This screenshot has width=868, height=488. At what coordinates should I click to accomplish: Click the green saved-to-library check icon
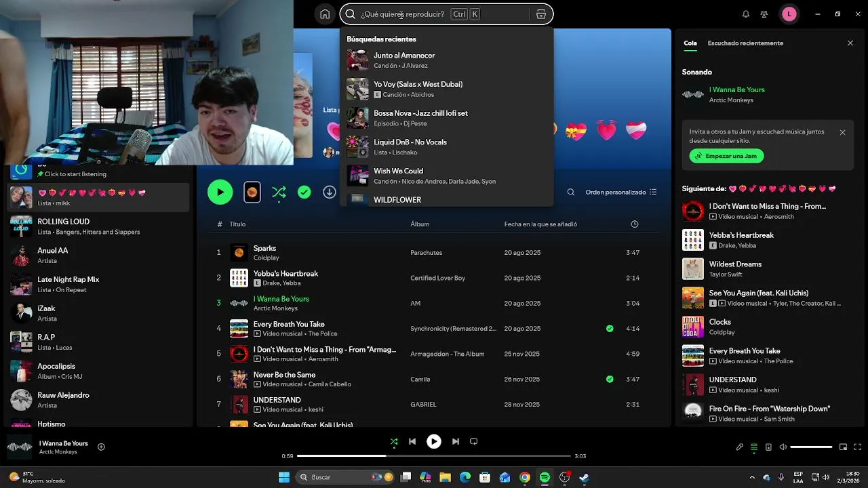pyautogui.click(x=304, y=192)
